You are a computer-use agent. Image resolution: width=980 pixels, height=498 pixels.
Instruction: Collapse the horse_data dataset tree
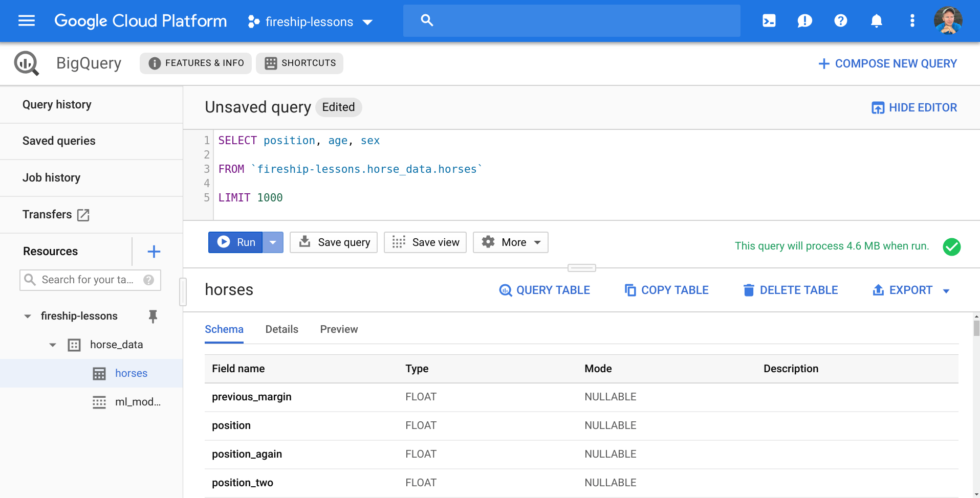point(53,345)
